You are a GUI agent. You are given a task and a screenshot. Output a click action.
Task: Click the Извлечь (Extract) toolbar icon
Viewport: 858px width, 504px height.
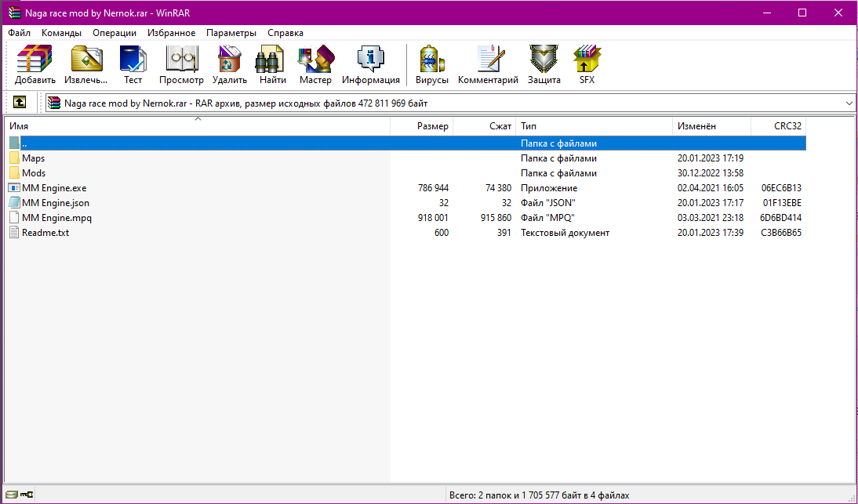(86, 64)
